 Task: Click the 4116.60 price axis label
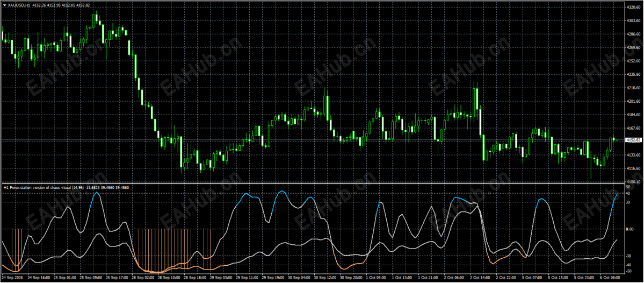click(x=633, y=168)
